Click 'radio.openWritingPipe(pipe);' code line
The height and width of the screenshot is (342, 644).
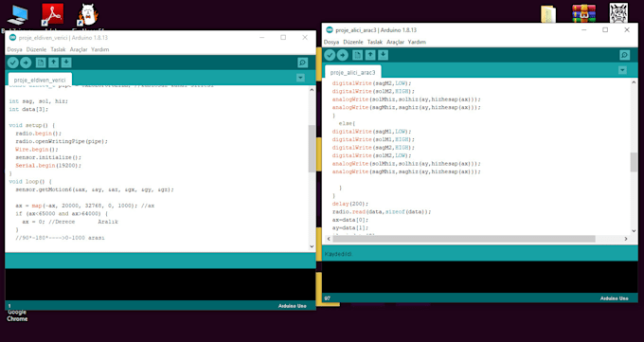(62, 141)
